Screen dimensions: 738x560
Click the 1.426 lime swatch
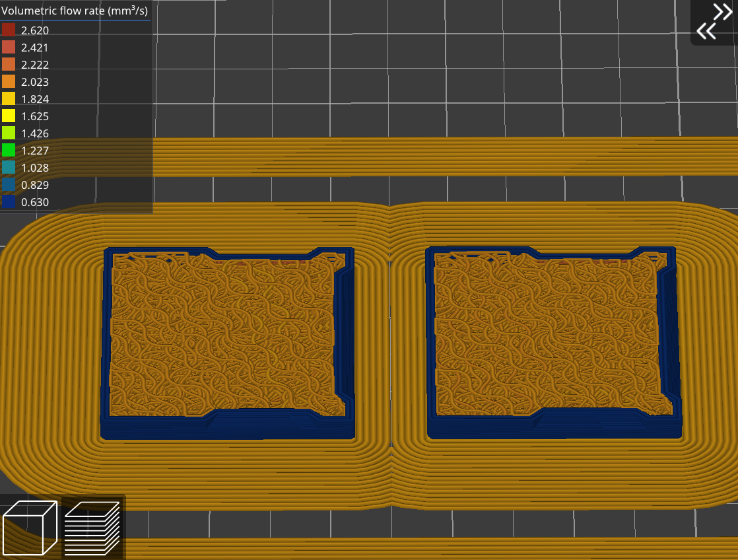tap(9, 133)
